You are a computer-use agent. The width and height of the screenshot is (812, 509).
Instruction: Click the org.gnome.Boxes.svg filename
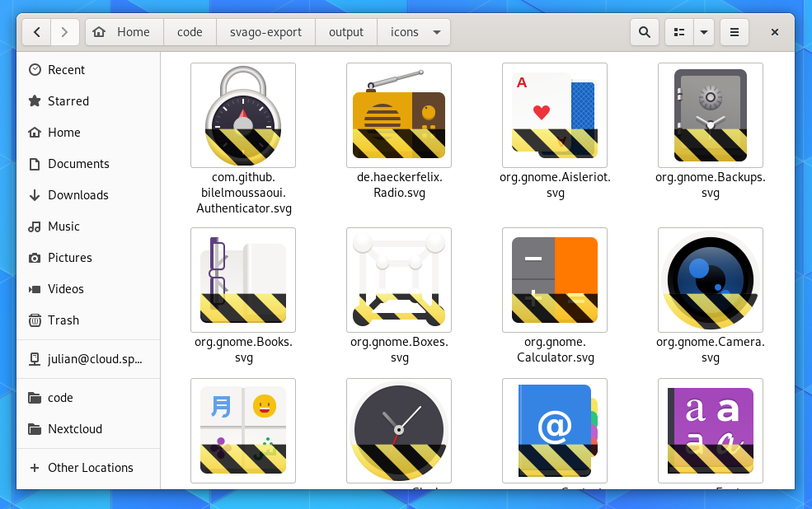coord(399,350)
